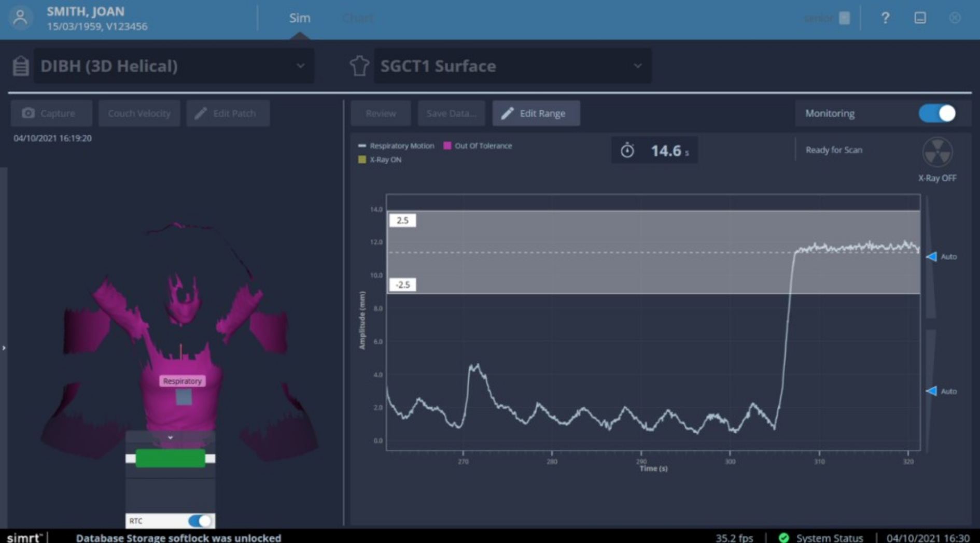The height and width of the screenshot is (543, 980).
Task: Open the help question mark icon
Action: click(885, 18)
